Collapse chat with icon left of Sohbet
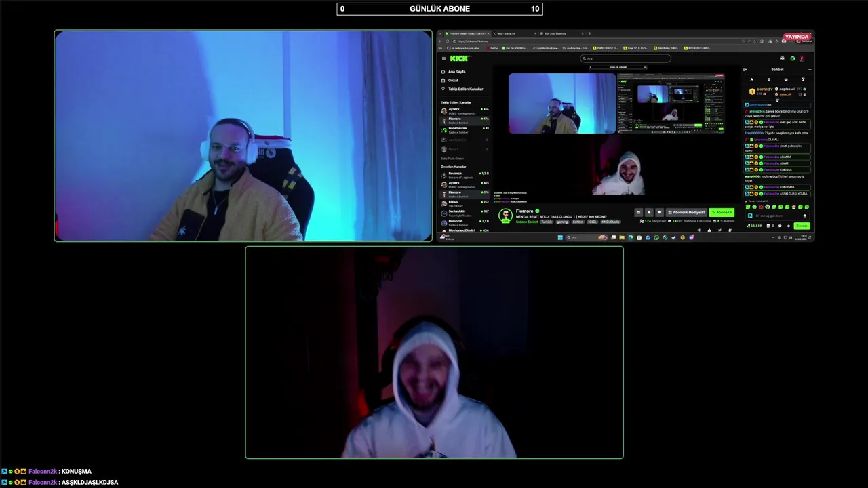 745,70
